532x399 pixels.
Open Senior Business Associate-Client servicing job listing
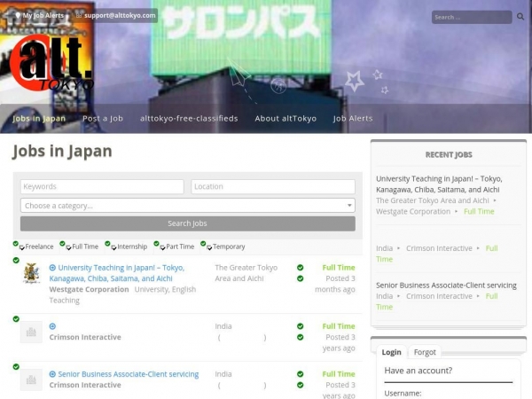pos(129,374)
